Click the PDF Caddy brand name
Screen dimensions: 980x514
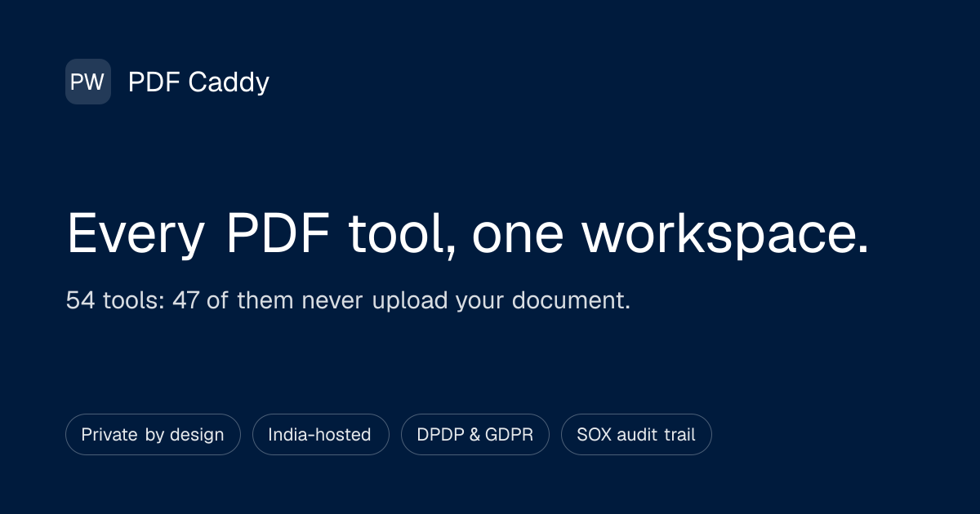pyautogui.click(x=198, y=82)
